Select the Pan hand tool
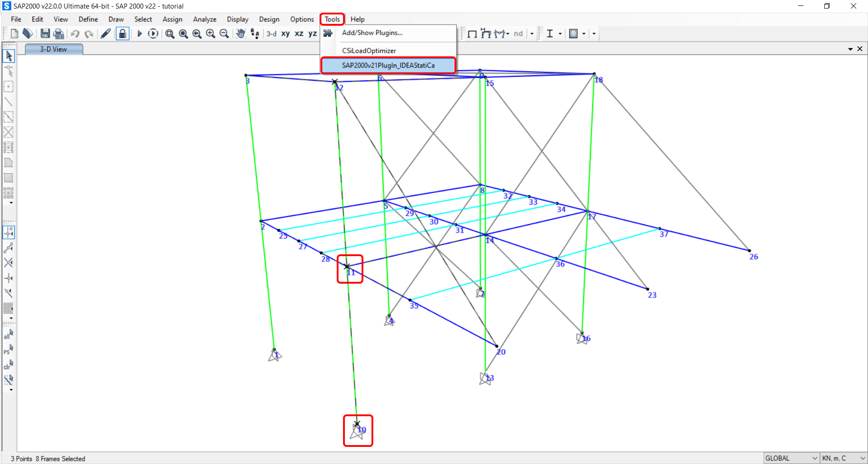This screenshot has height=464, width=868. tap(241, 34)
